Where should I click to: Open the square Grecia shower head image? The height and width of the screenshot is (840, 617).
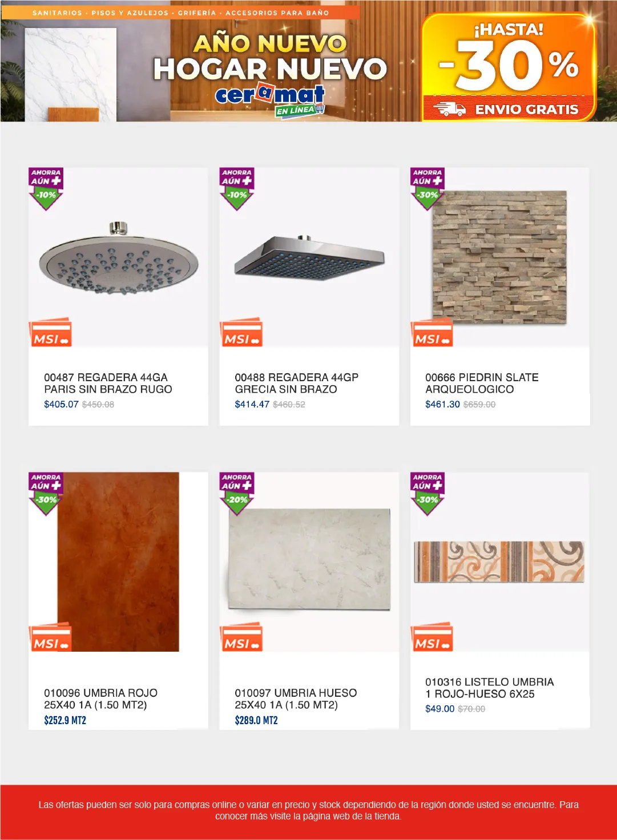(x=309, y=257)
